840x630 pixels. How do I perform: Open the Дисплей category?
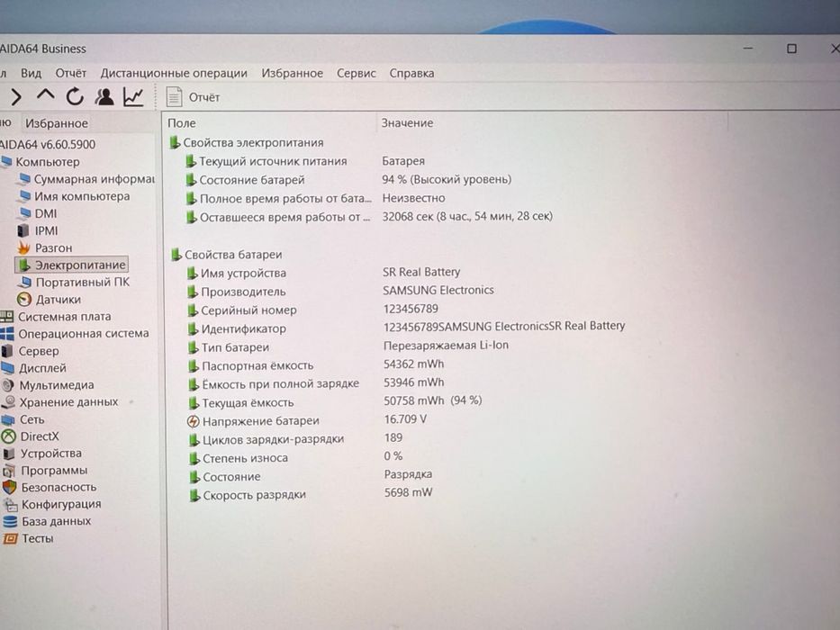click(x=33, y=368)
